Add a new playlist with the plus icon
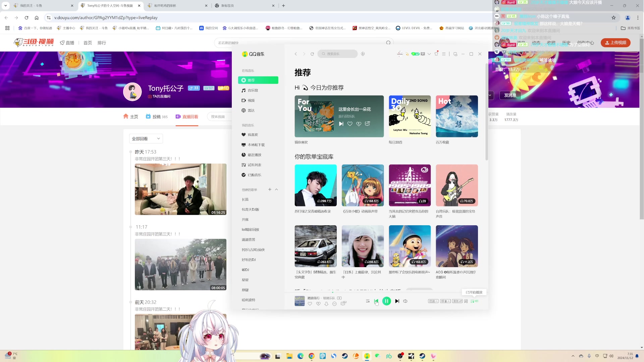This screenshot has width=644, height=362. pyautogui.click(x=270, y=189)
